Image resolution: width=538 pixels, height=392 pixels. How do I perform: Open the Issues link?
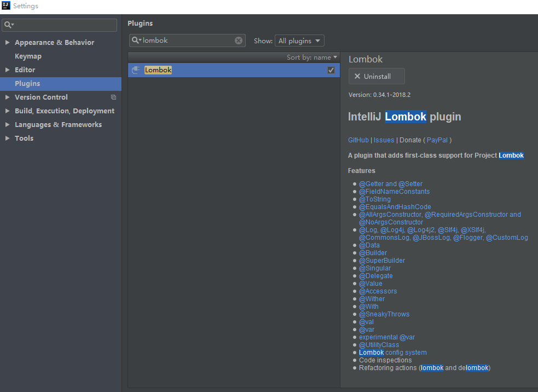(384, 140)
